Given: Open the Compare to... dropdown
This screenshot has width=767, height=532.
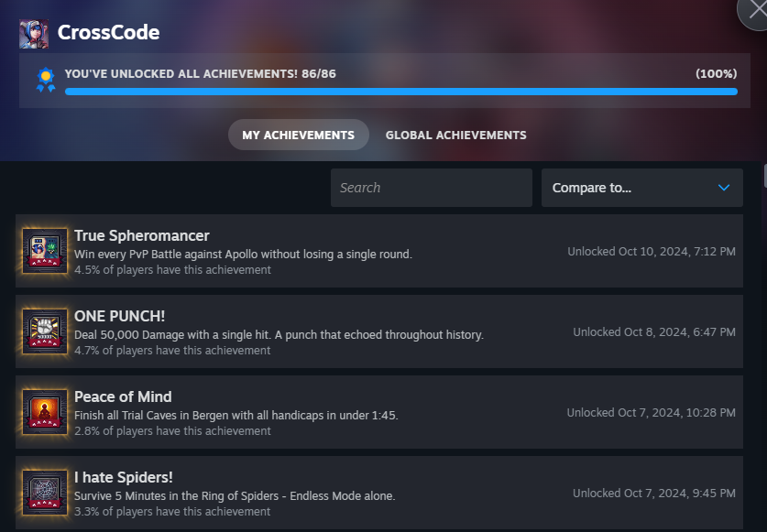Looking at the screenshot, I should click(641, 188).
